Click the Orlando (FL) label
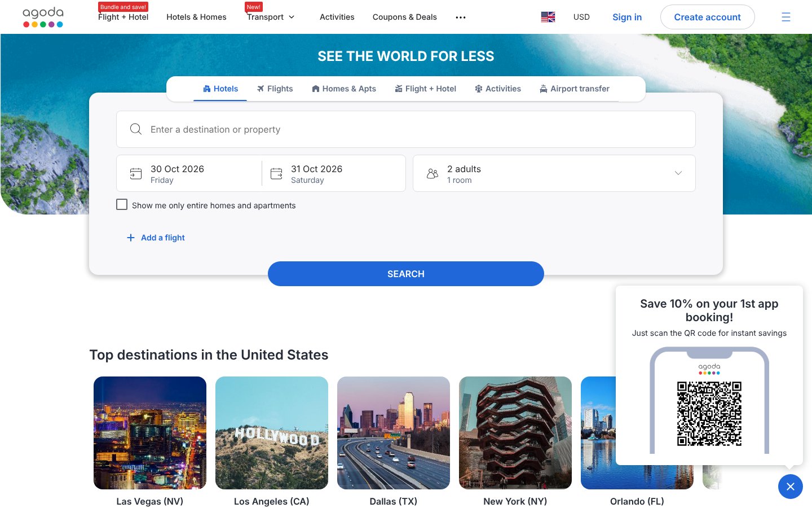 [x=637, y=501]
